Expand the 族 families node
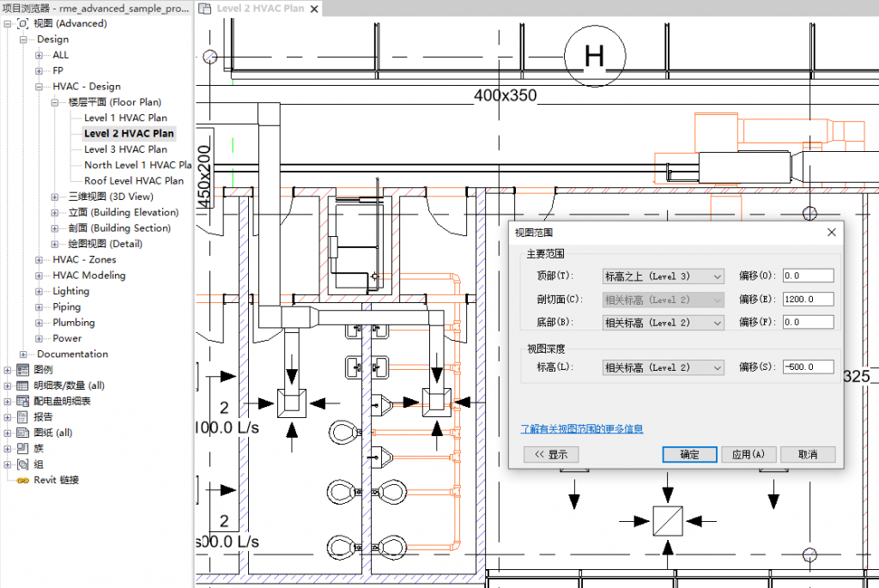The image size is (879, 588). coord(7,448)
